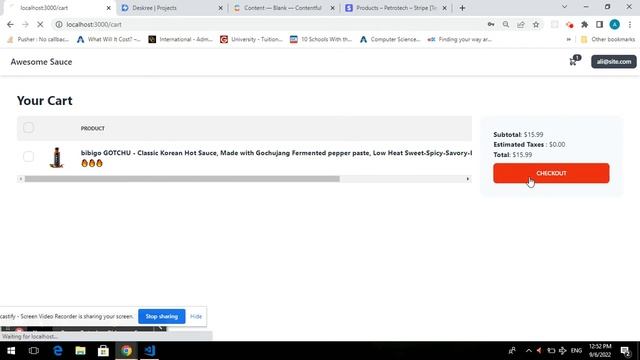Switch to the Stripe Products tab

tap(396, 8)
